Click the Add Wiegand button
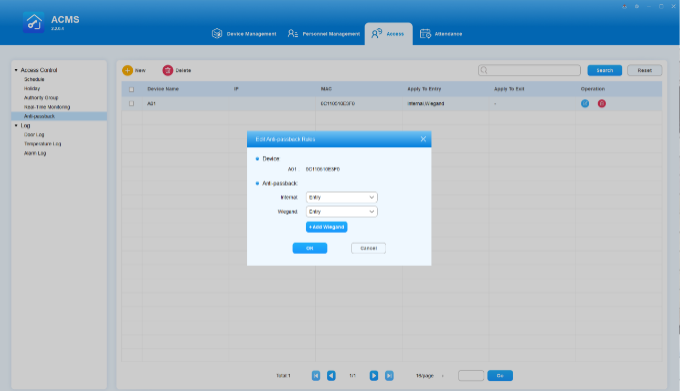680x391 pixels. tap(327, 227)
